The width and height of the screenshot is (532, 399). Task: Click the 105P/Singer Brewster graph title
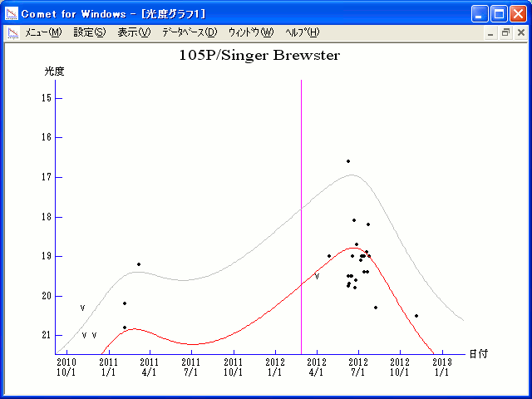click(x=259, y=56)
